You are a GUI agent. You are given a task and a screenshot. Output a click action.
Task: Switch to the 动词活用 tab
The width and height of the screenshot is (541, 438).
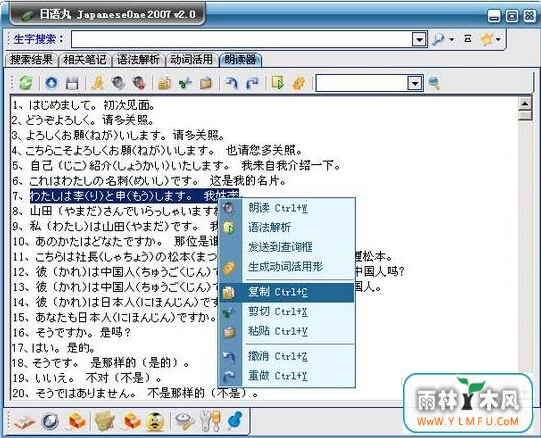tap(191, 60)
